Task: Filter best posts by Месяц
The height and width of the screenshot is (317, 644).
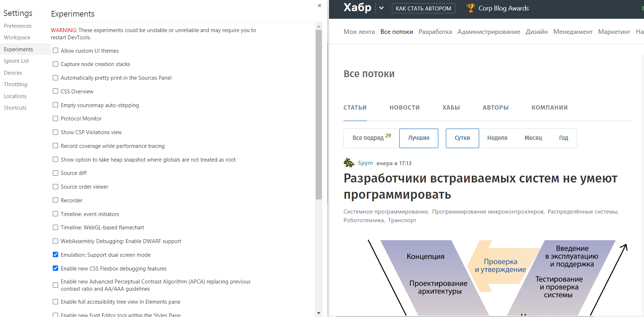Action: coord(533,138)
